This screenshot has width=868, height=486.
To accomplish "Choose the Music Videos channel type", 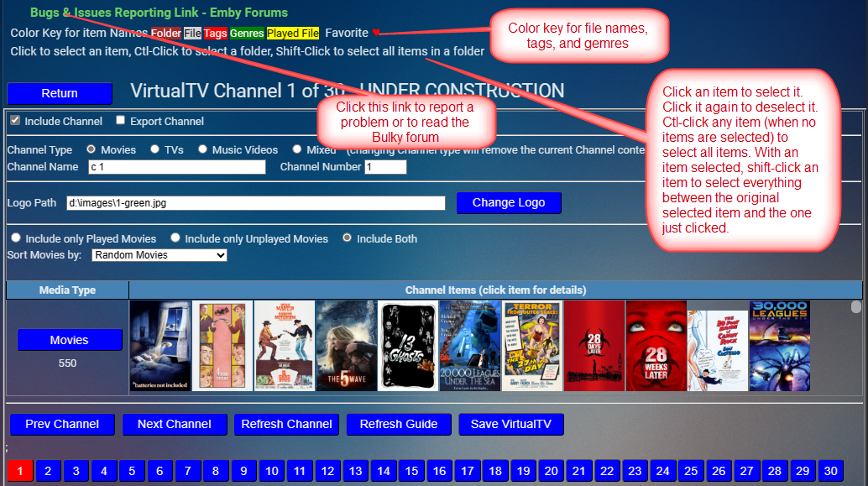I will (x=202, y=149).
